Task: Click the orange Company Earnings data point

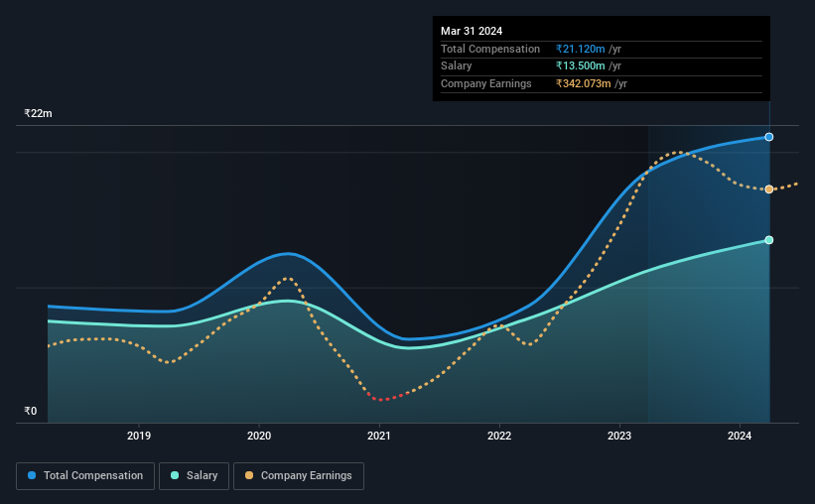Action: click(x=769, y=189)
